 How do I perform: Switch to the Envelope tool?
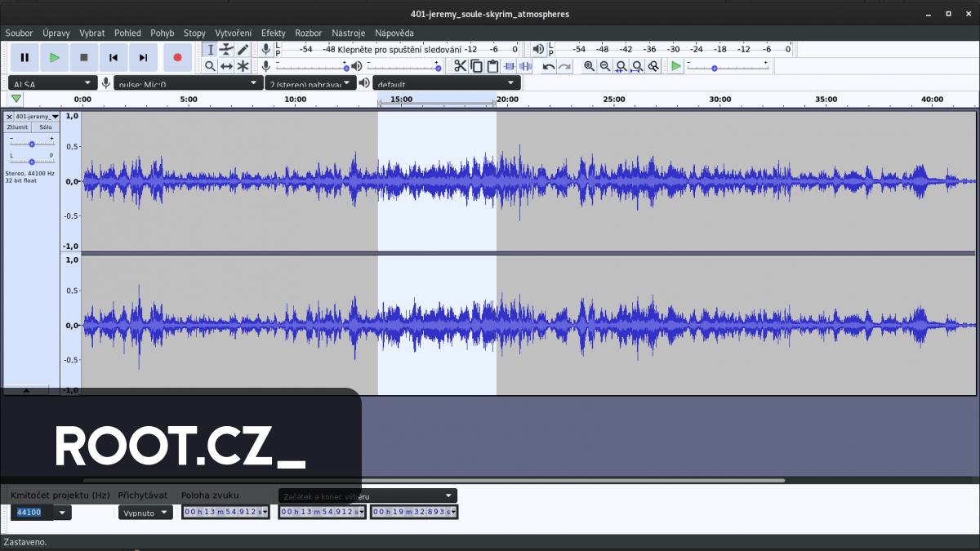pyautogui.click(x=226, y=50)
